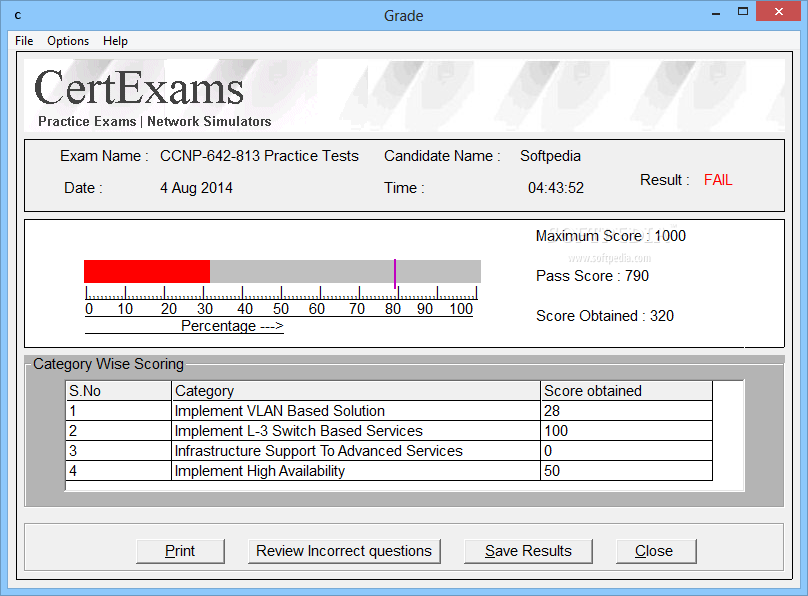Click the window system icon in title bar
This screenshot has width=808, height=596.
(x=18, y=15)
